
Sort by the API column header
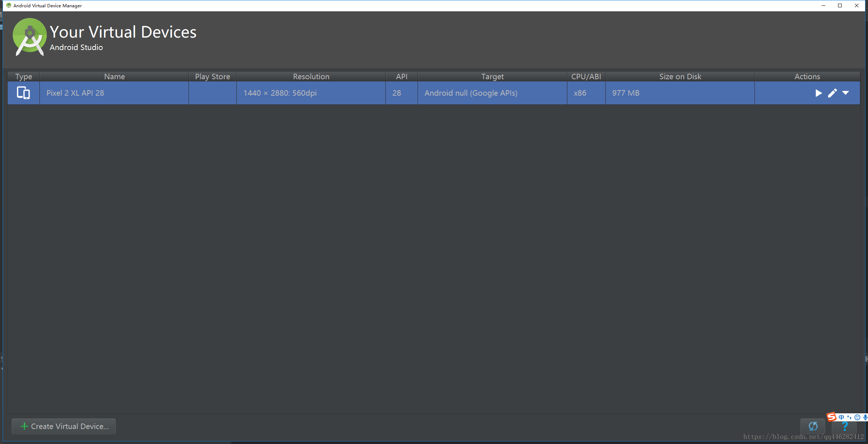[x=401, y=76]
